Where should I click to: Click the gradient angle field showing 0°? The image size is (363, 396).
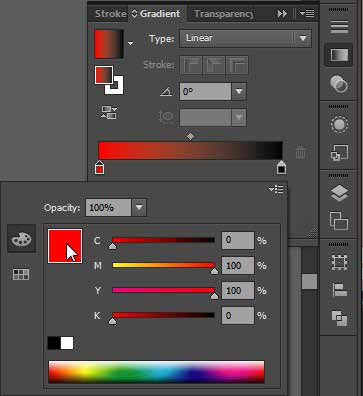point(205,91)
